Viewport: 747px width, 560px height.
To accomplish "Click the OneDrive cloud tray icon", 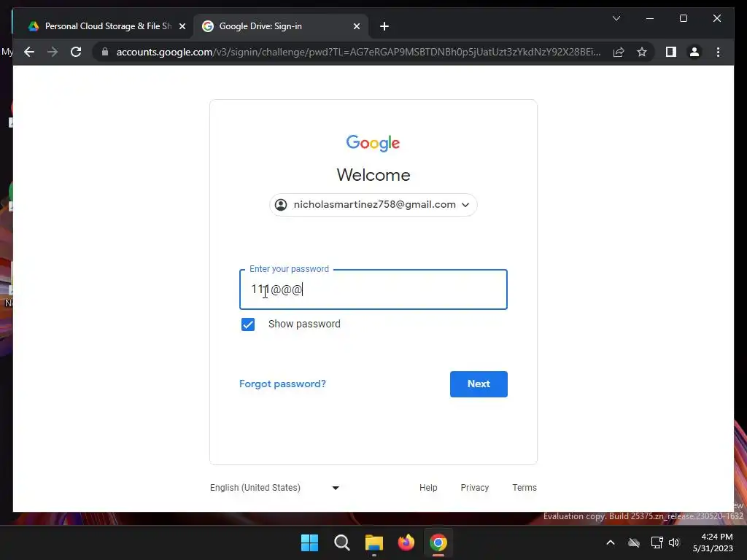I will [634, 542].
